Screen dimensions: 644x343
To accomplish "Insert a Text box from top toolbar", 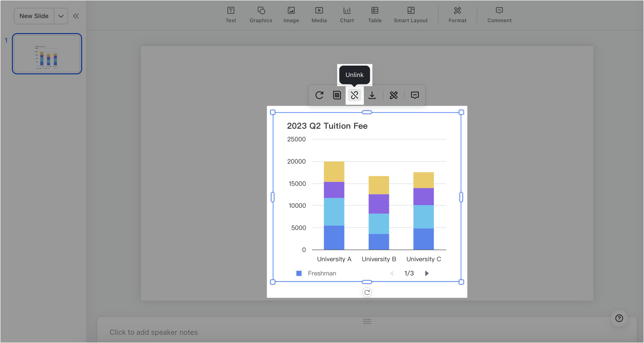I will [x=231, y=15].
